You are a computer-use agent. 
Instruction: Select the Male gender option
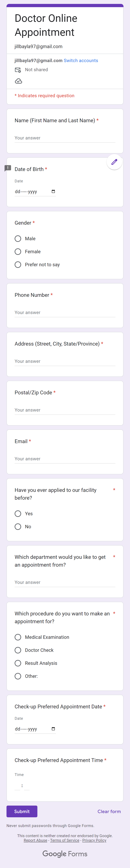(x=18, y=239)
